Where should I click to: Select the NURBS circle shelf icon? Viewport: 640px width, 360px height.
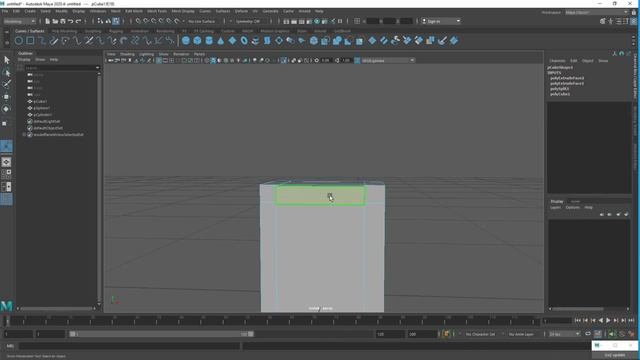pyautogui.click(x=19, y=40)
